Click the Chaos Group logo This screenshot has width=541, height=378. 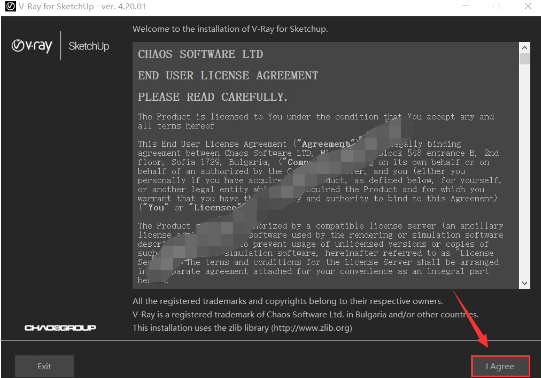[x=60, y=328]
